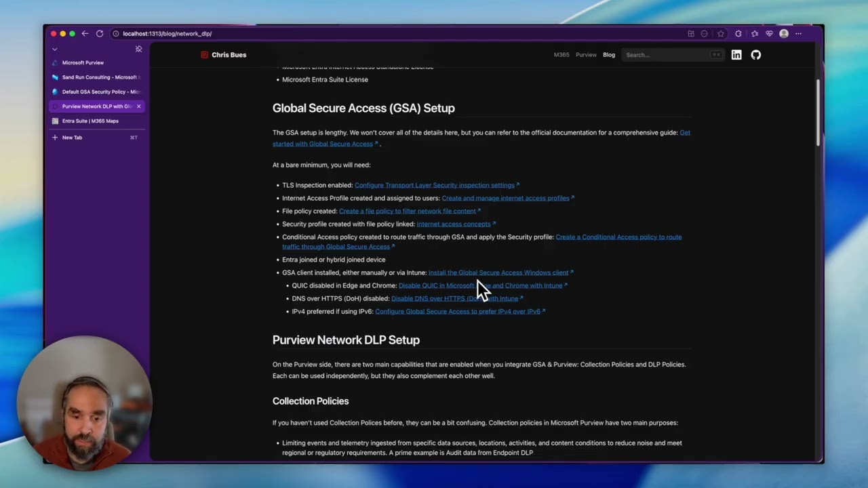Screen dimensions: 868x488
Task: Click 'Microsoft Entra Suite License' bullet text
Action: (x=325, y=79)
